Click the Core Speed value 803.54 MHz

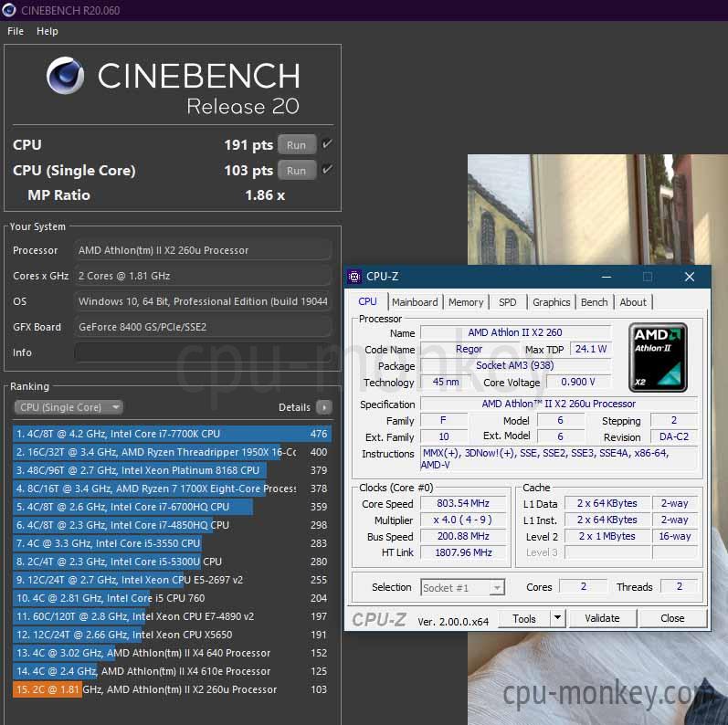(463, 503)
